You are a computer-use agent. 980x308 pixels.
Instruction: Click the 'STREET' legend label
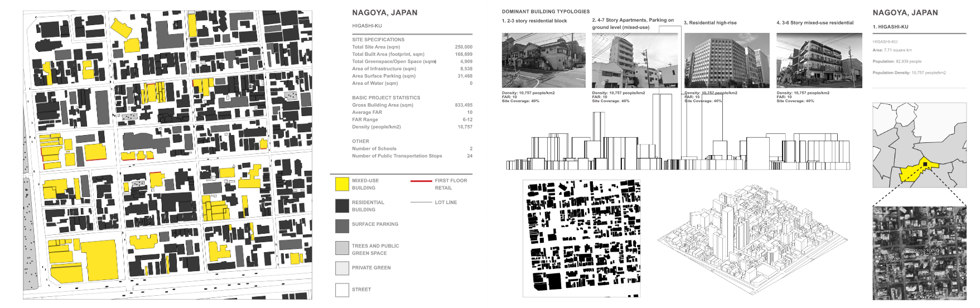point(361,290)
